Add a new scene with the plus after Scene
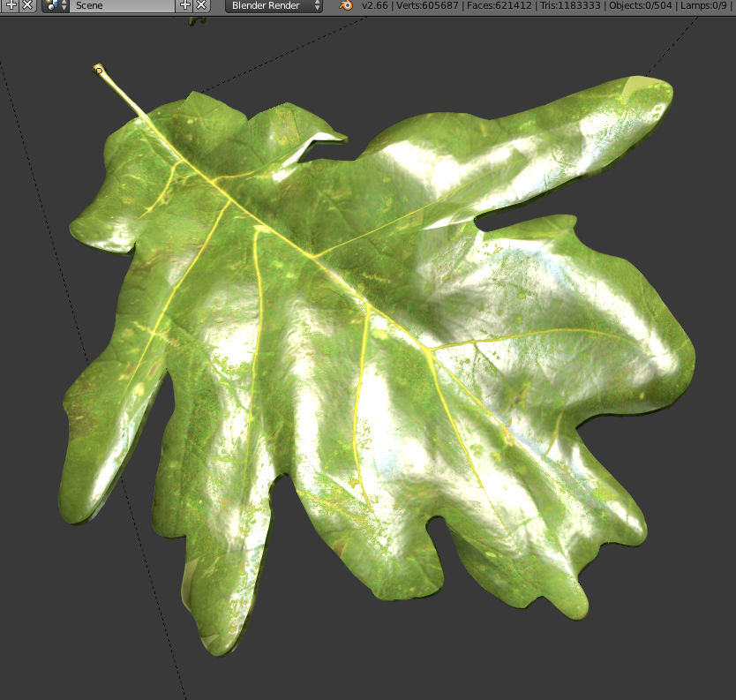 coord(185,5)
